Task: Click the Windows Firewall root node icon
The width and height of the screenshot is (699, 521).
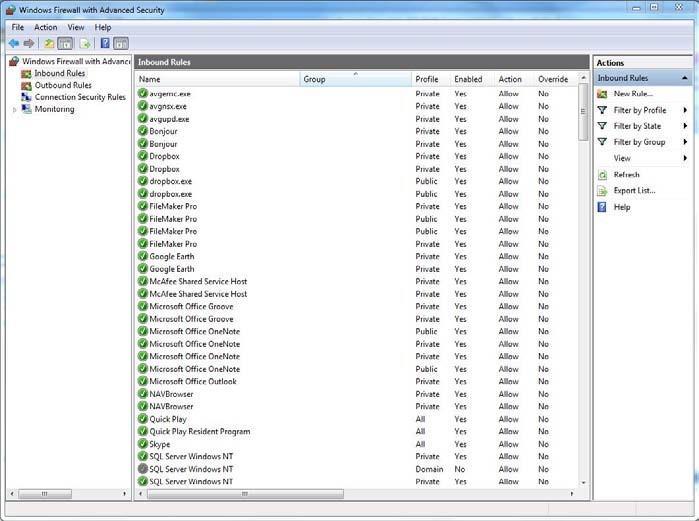Action: (14, 61)
